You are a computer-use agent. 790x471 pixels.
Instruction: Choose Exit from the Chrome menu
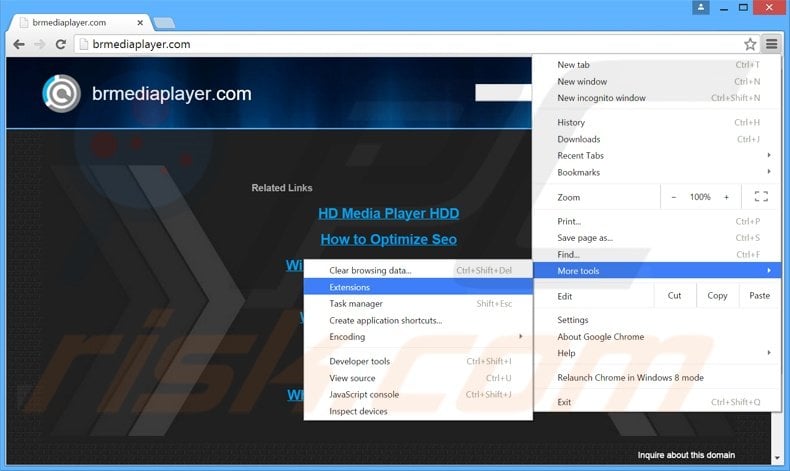tap(657, 402)
